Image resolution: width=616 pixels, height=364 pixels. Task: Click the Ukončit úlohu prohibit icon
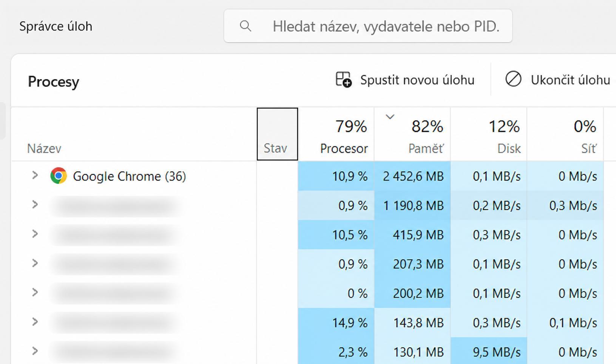pyautogui.click(x=513, y=79)
